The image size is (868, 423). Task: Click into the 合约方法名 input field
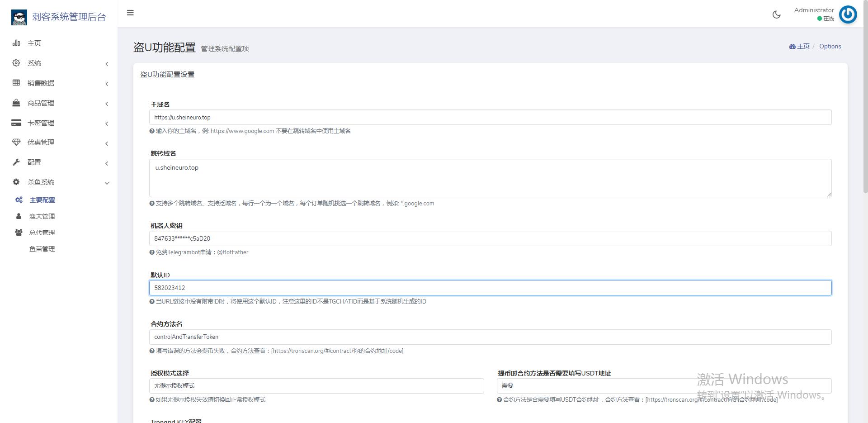(x=490, y=337)
